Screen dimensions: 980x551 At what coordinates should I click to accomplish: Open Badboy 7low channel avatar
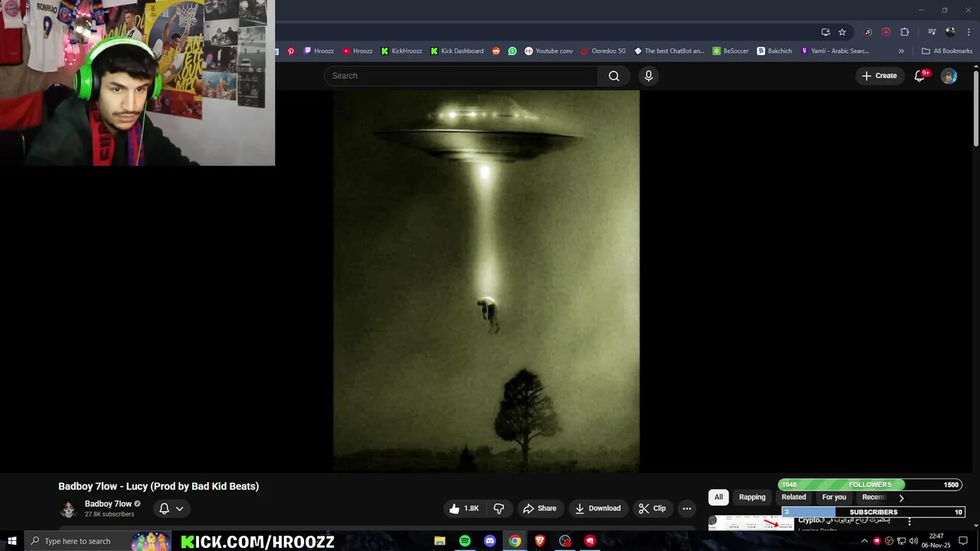68,509
